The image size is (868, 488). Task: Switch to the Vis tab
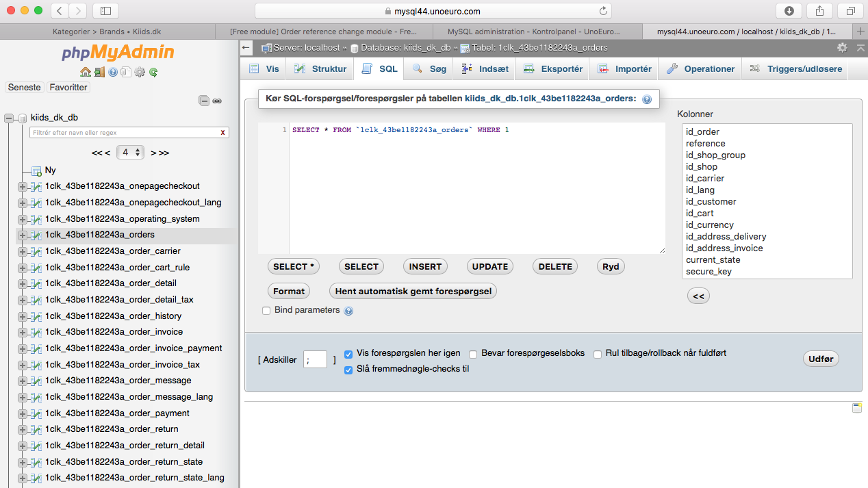click(x=264, y=69)
